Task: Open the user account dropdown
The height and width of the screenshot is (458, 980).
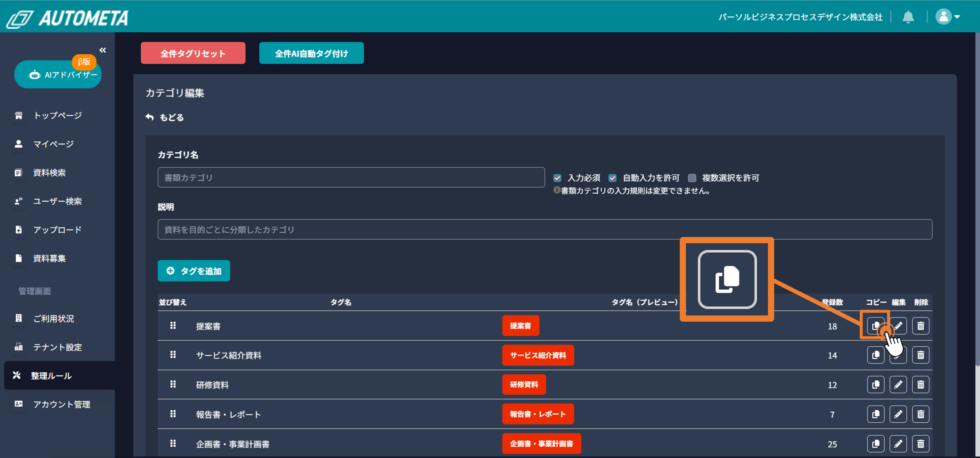Action: (x=947, y=17)
